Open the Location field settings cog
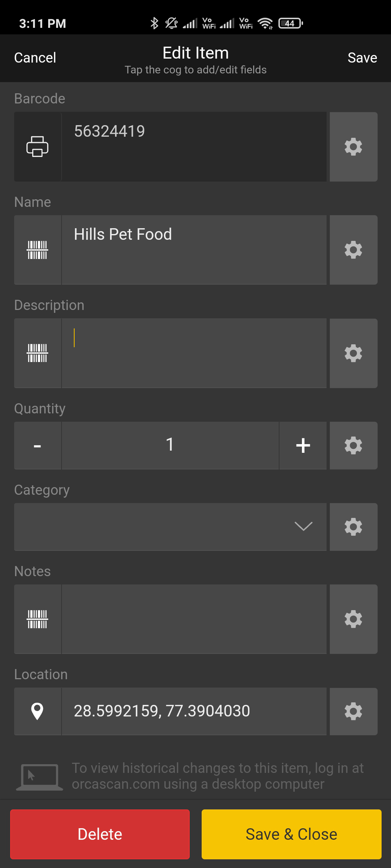The image size is (391, 868). [x=353, y=711]
